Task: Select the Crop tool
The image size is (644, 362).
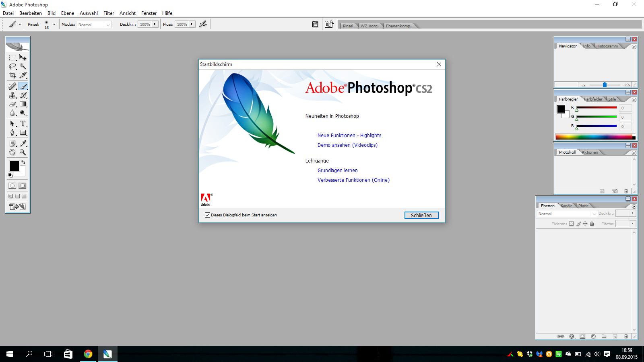Action: tap(12, 75)
